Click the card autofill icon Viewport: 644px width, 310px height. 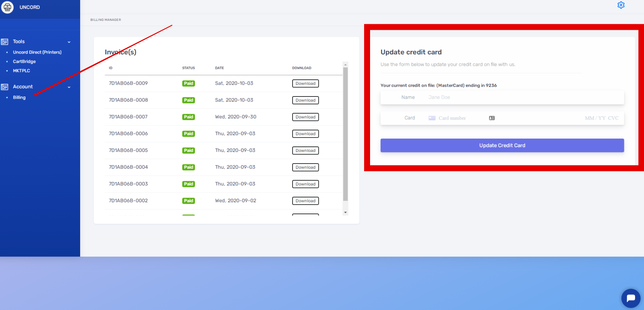pos(492,118)
